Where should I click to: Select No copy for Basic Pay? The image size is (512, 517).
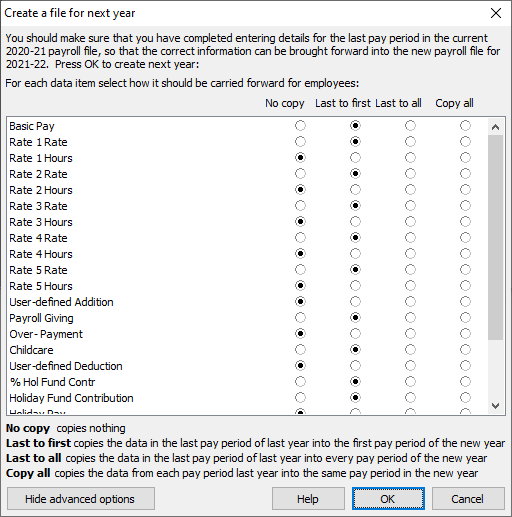pos(300,126)
